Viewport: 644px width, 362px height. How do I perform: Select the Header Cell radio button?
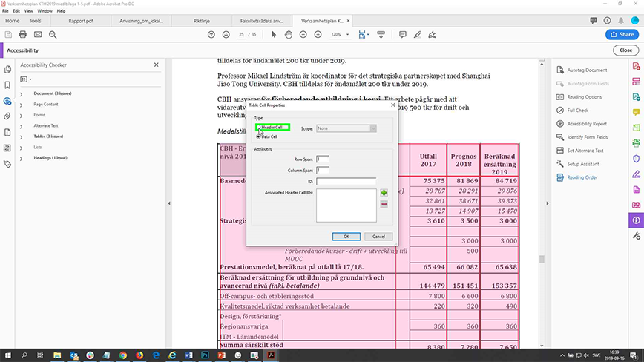pos(258,128)
